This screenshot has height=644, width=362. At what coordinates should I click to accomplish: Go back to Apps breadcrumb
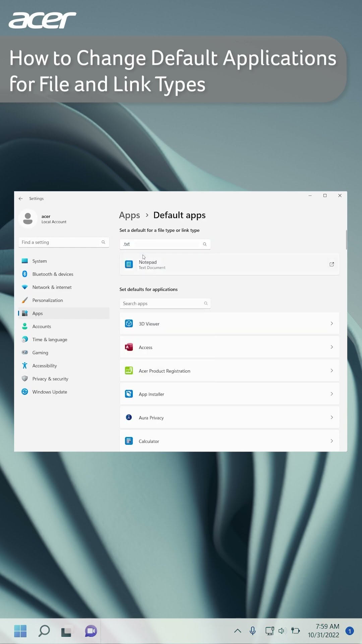(x=129, y=215)
